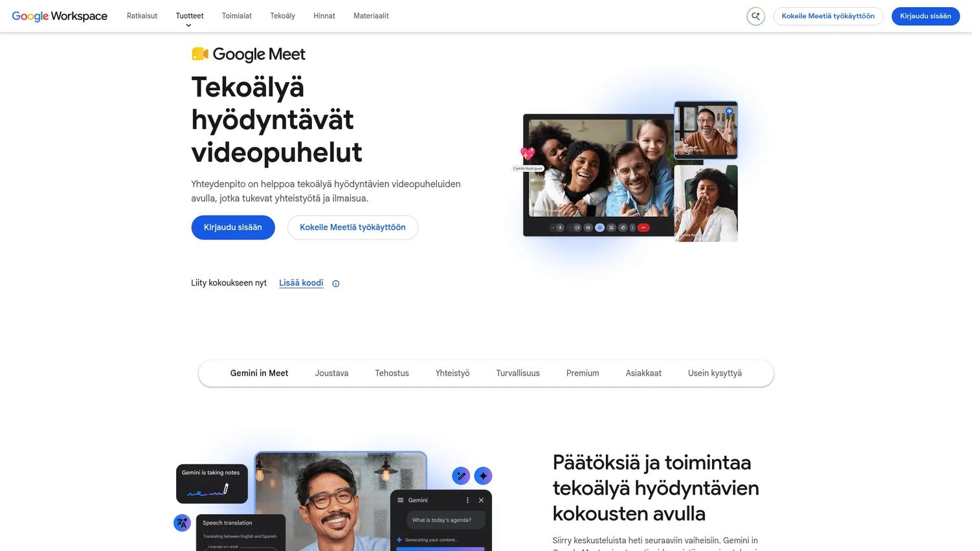Viewport: 980px width, 551px height.
Task: Switch to the Joustava tab
Action: (x=331, y=373)
